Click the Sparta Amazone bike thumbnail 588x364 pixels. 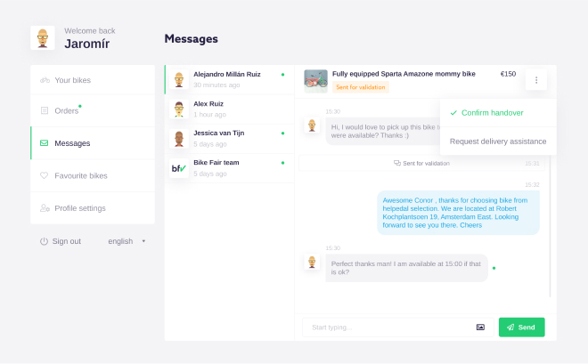(x=316, y=81)
